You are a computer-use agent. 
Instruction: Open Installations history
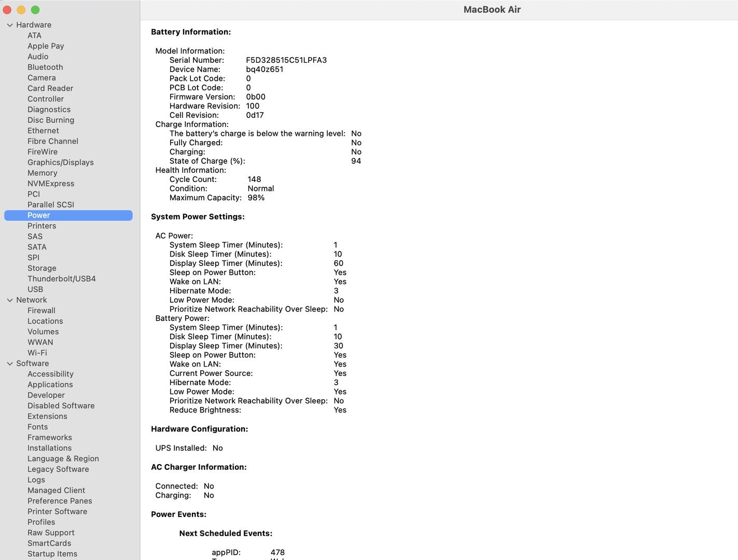pyautogui.click(x=50, y=448)
